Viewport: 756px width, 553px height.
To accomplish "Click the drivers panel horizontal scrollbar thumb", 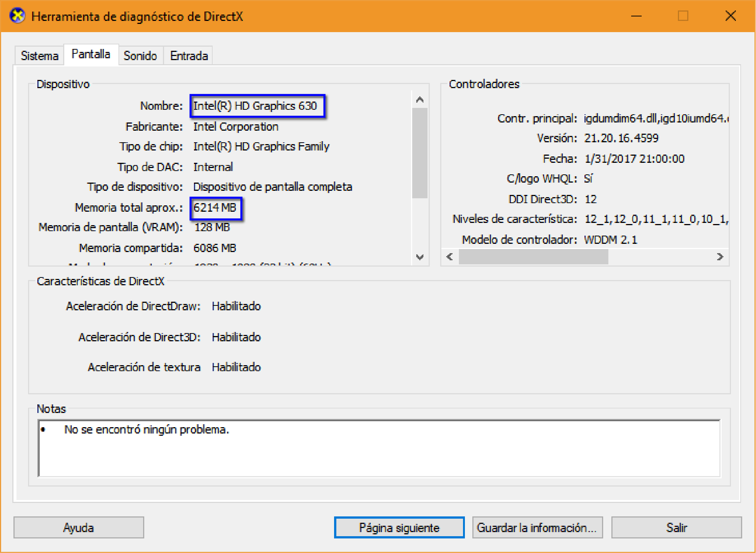I will click(x=533, y=257).
